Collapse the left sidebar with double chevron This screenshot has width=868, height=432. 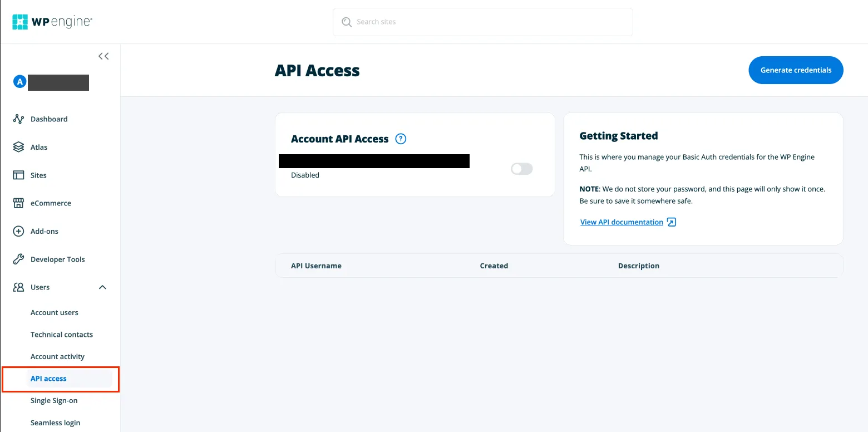(103, 56)
